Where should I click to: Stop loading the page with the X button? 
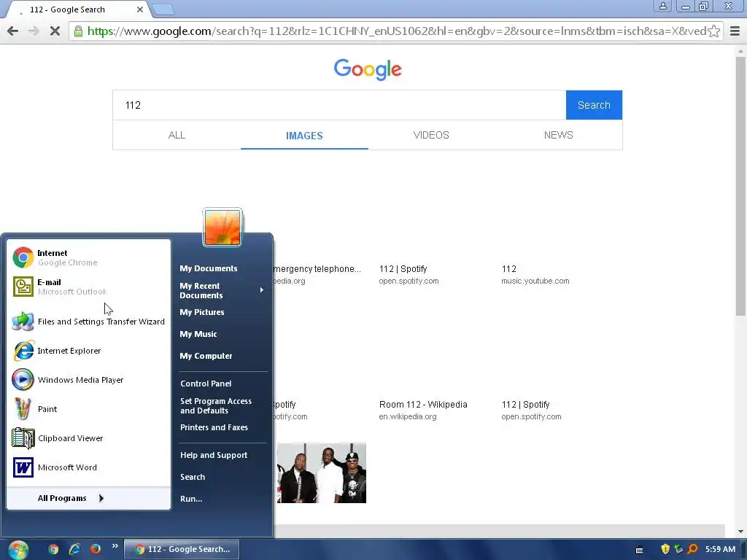tap(55, 31)
